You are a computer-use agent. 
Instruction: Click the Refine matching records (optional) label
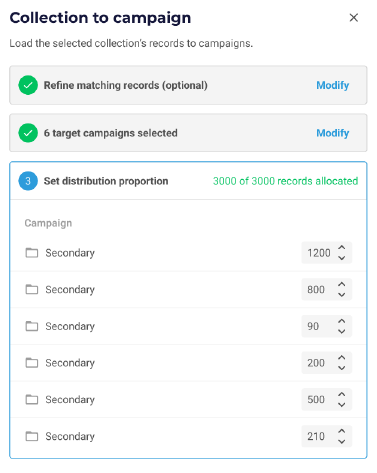pos(126,85)
